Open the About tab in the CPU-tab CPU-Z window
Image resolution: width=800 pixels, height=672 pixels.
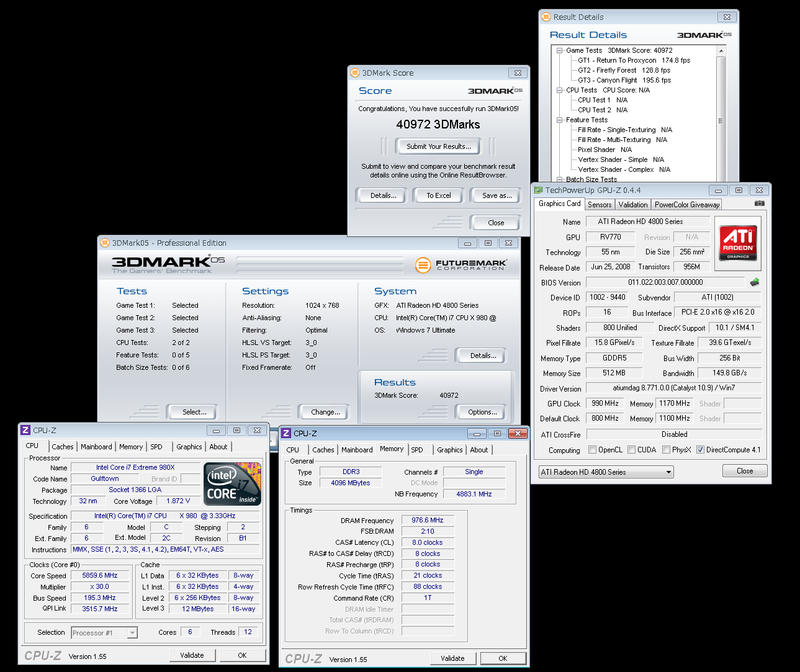[x=218, y=447]
